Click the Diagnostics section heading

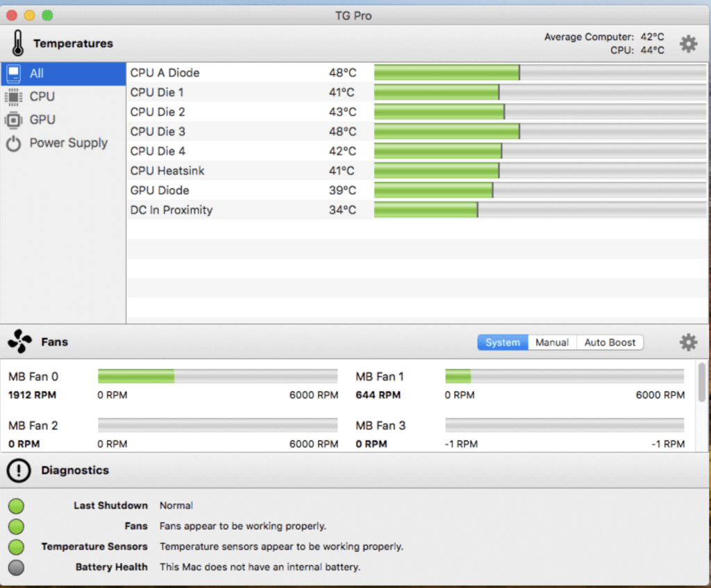click(75, 470)
